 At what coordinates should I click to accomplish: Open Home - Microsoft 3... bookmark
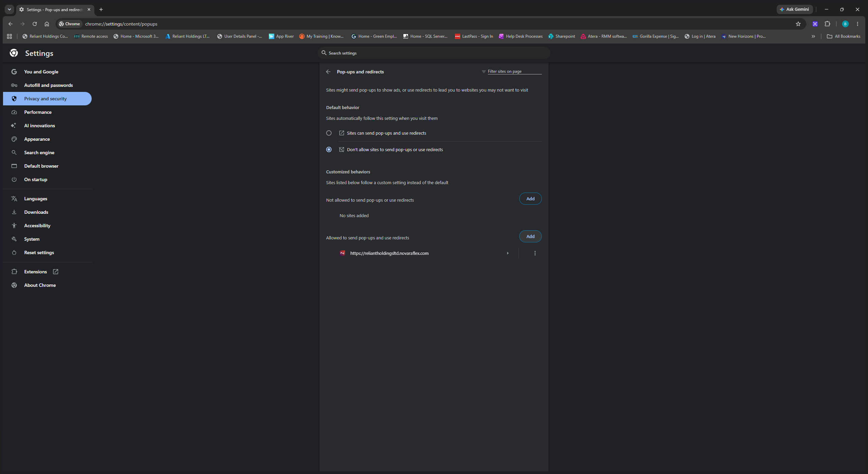136,36
